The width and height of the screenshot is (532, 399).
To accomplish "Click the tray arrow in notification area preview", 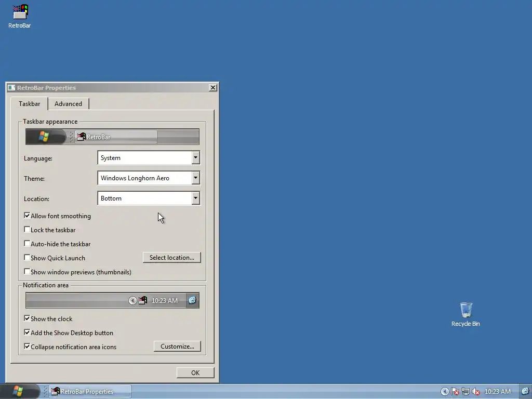I will (x=132, y=300).
